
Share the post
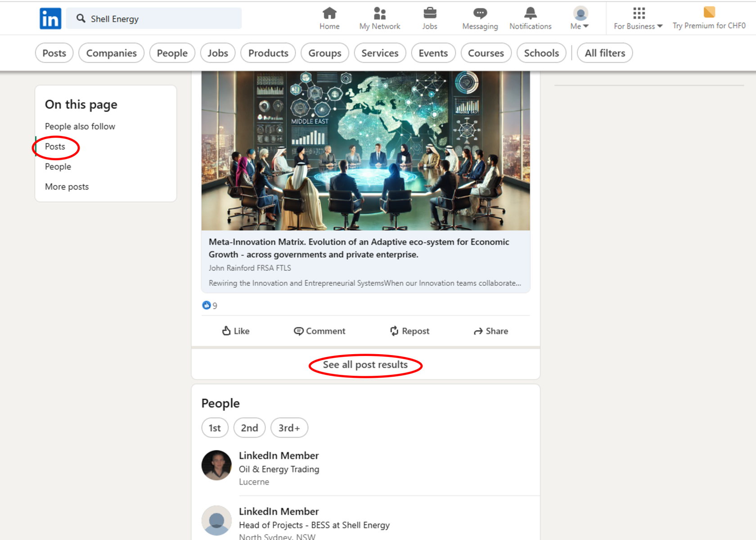click(491, 331)
